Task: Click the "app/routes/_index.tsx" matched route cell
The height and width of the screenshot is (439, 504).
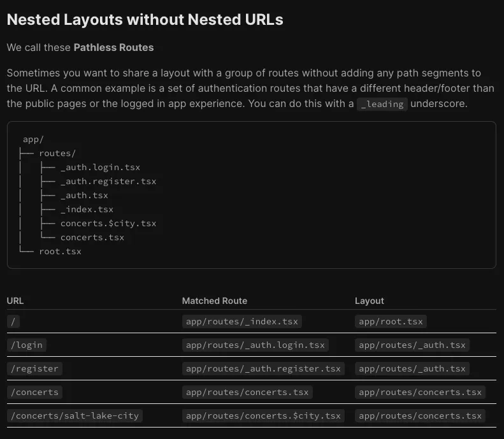Action: point(242,321)
